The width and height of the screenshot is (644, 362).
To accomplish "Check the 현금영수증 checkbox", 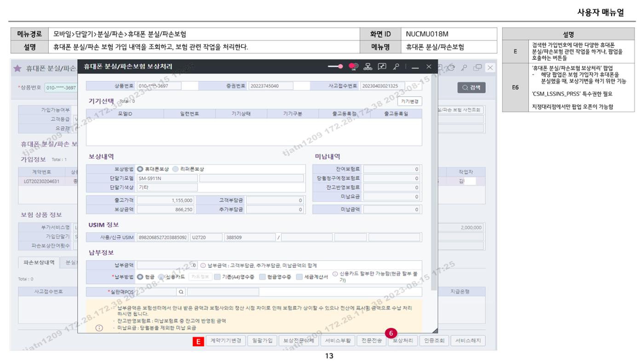I will point(262,277).
